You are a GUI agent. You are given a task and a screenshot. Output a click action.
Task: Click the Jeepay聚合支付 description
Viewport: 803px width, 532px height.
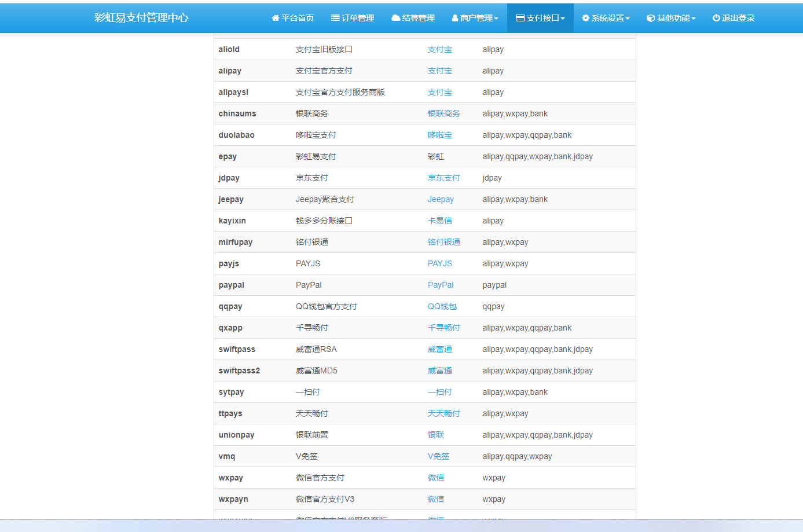[325, 200]
